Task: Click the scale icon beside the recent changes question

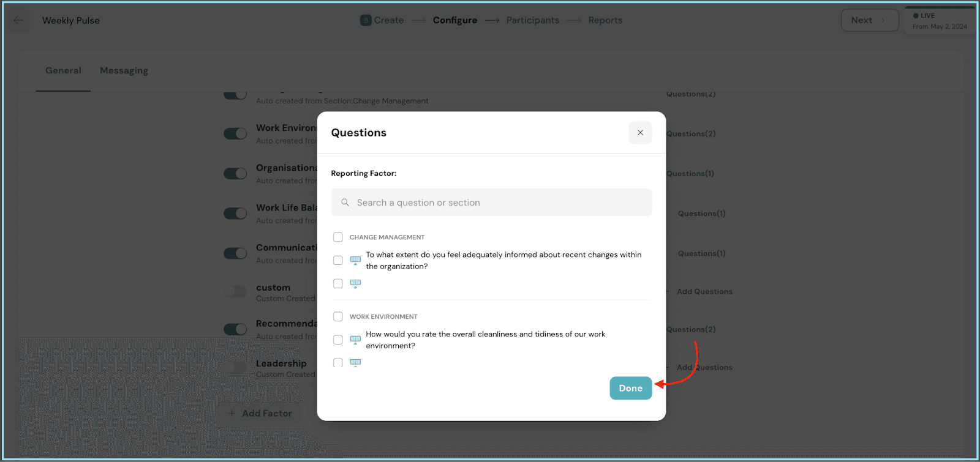Action: click(355, 261)
